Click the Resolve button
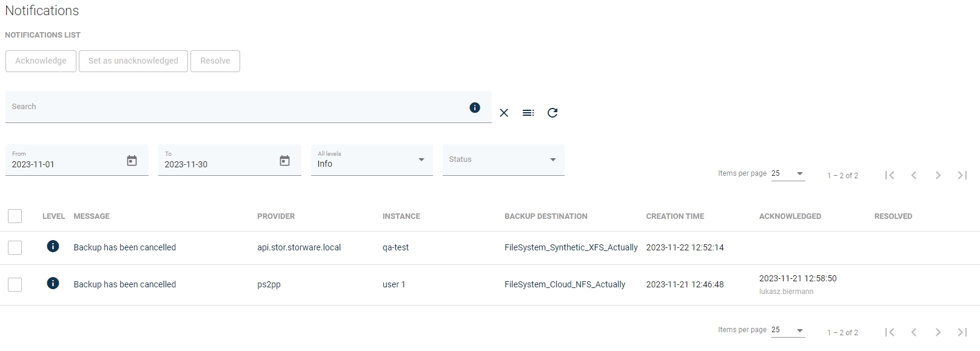Image resolution: width=980 pixels, height=351 pixels. coord(215,61)
